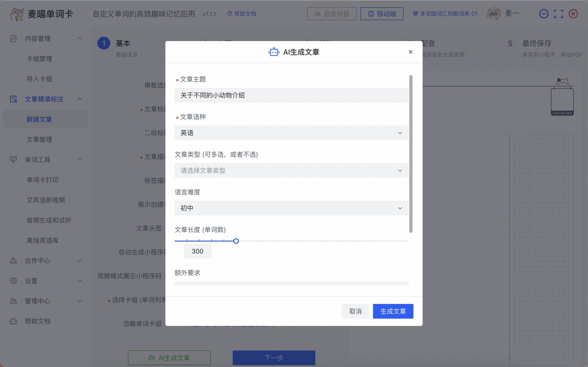588x367 pixels.
Task: Click the 设置 gear icon in sidebar
Action: 13,281
